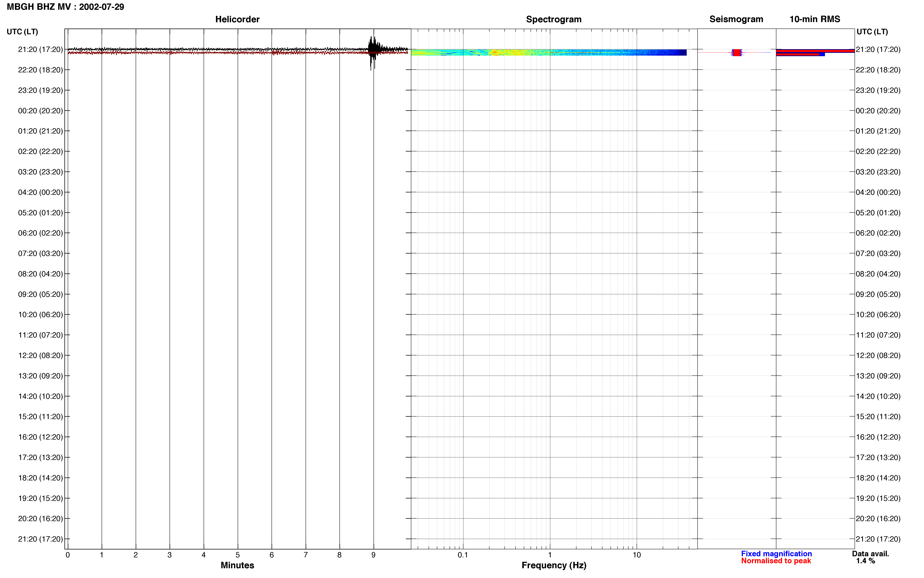Image resolution: width=924 pixels, height=578 pixels.
Task: Click the right time label '23:20 (19:20)'
Action: pos(878,90)
